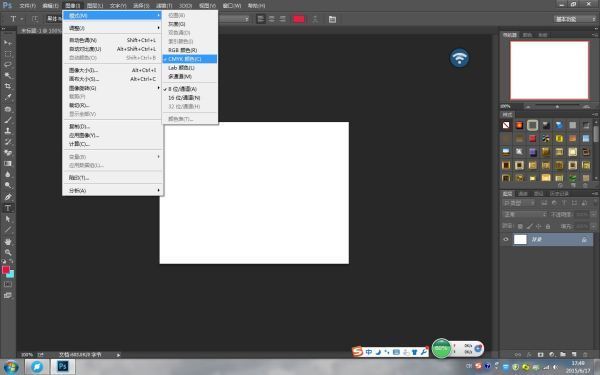Select the Zoom tool in toolbox
The image size is (600, 375).
click(8, 253)
